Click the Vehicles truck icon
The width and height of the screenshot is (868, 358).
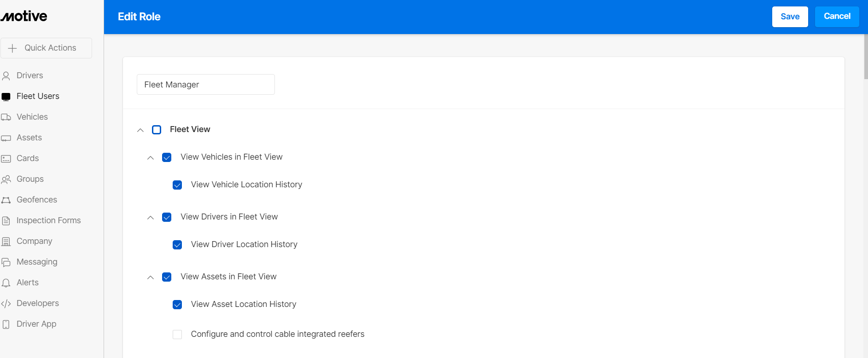point(6,117)
